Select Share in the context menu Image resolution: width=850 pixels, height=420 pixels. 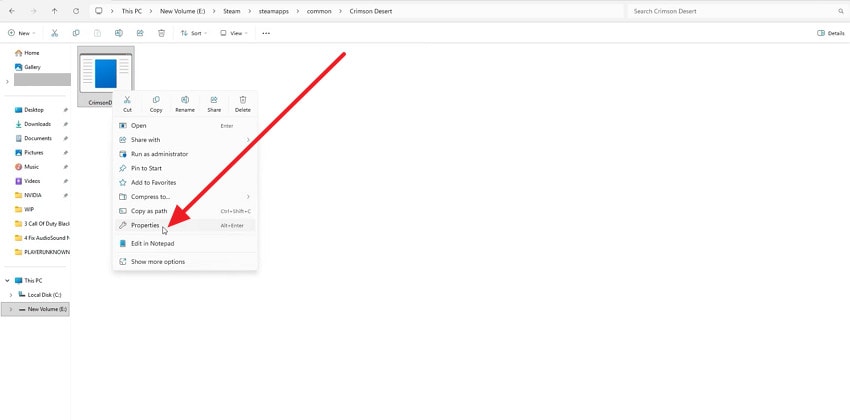[214, 104]
